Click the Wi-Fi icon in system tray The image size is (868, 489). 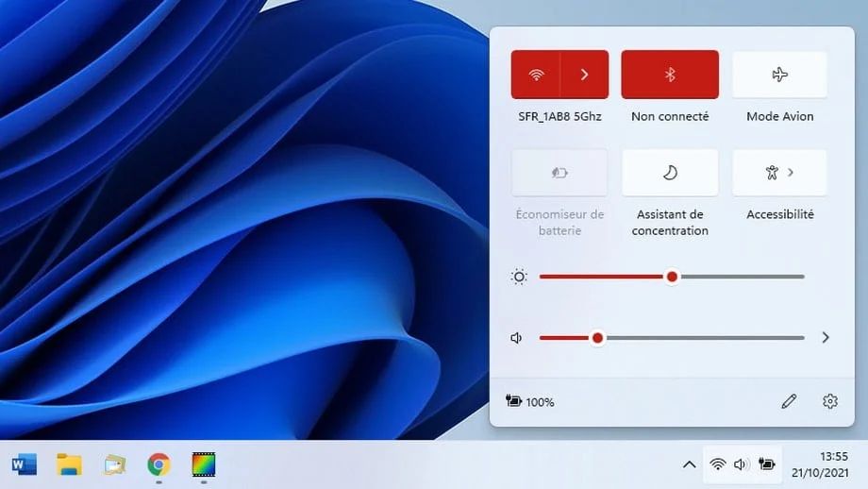[718, 464]
